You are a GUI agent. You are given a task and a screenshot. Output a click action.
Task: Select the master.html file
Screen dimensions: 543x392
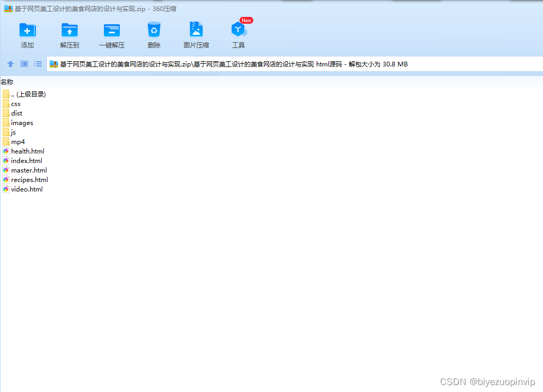click(x=25, y=170)
